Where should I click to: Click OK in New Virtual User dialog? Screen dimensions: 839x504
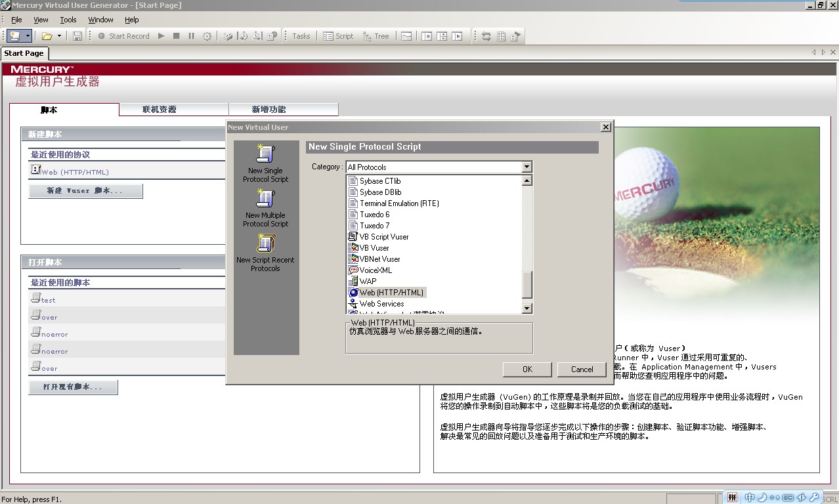click(x=527, y=369)
